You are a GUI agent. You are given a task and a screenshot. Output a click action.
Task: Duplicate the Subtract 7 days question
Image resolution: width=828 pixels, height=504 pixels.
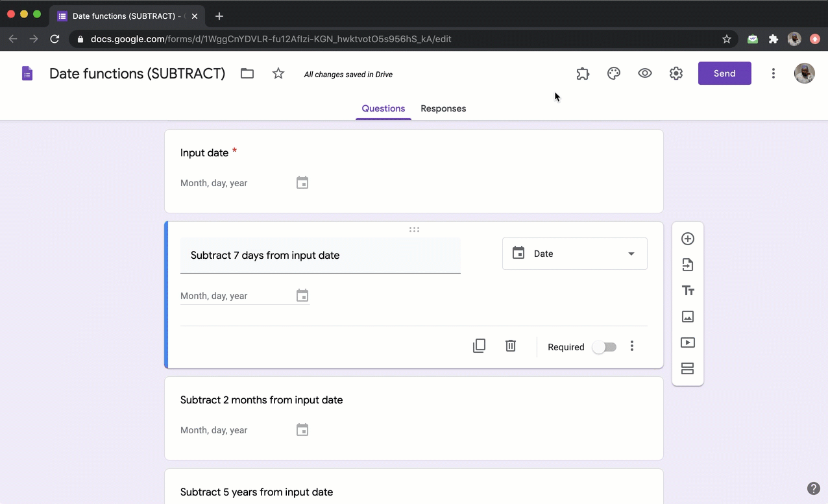(x=479, y=346)
